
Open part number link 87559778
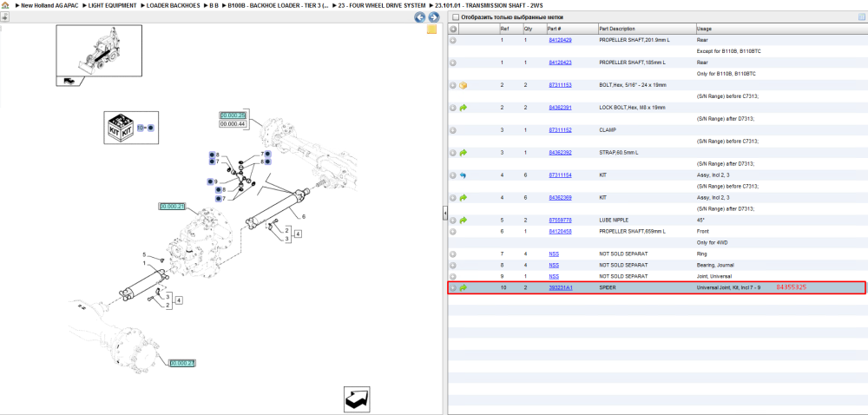pyautogui.click(x=560, y=220)
